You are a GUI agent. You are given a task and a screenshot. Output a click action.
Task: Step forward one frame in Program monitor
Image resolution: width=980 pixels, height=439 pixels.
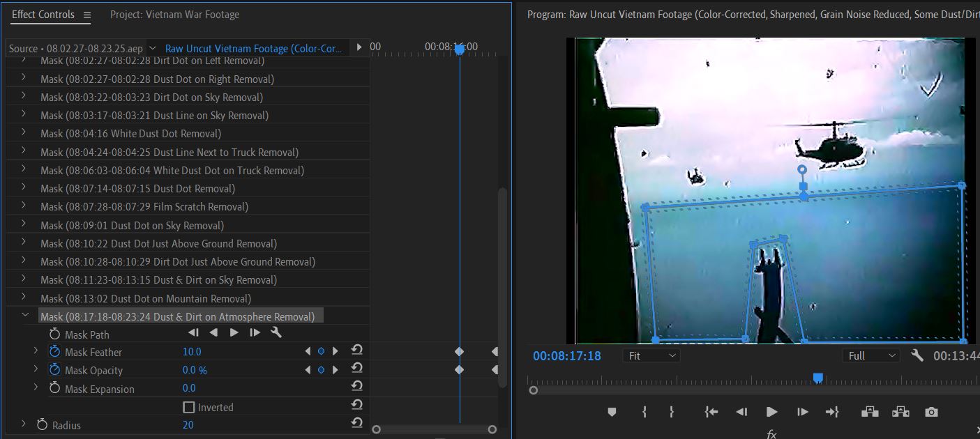[x=802, y=412]
